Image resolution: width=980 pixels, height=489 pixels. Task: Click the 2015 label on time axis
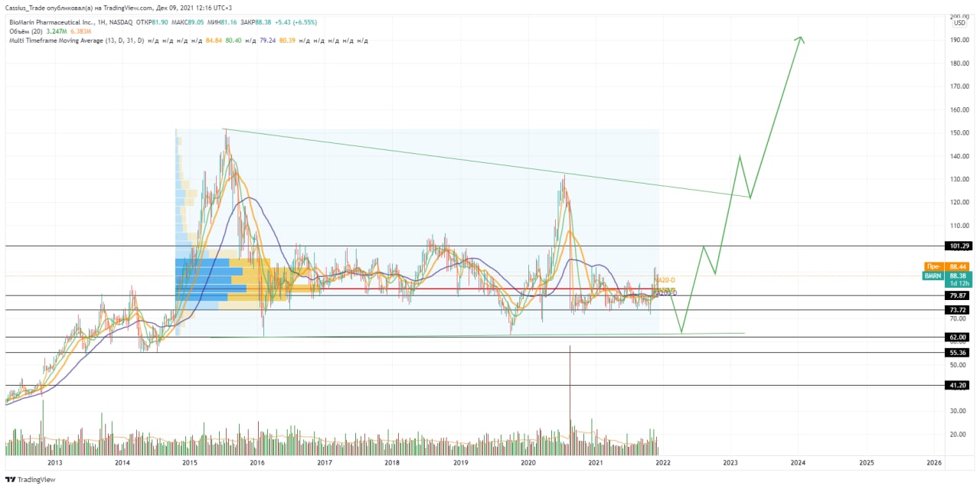click(x=190, y=463)
